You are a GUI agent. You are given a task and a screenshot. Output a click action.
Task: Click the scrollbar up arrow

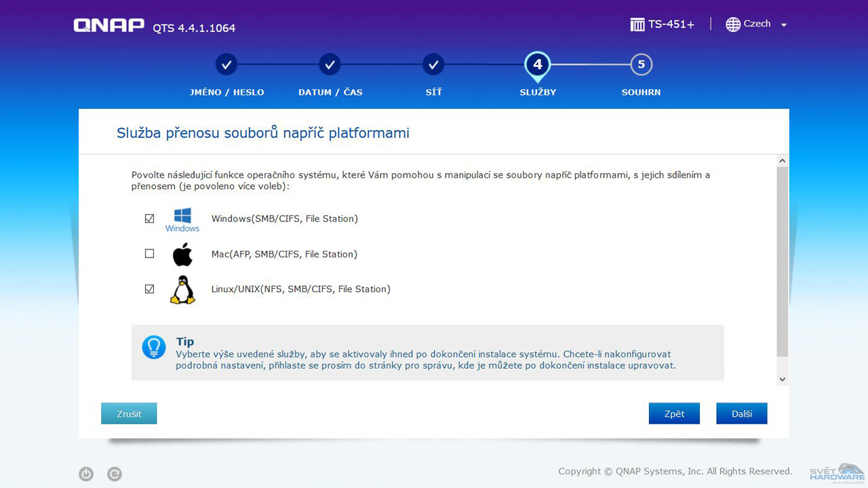pos(782,160)
